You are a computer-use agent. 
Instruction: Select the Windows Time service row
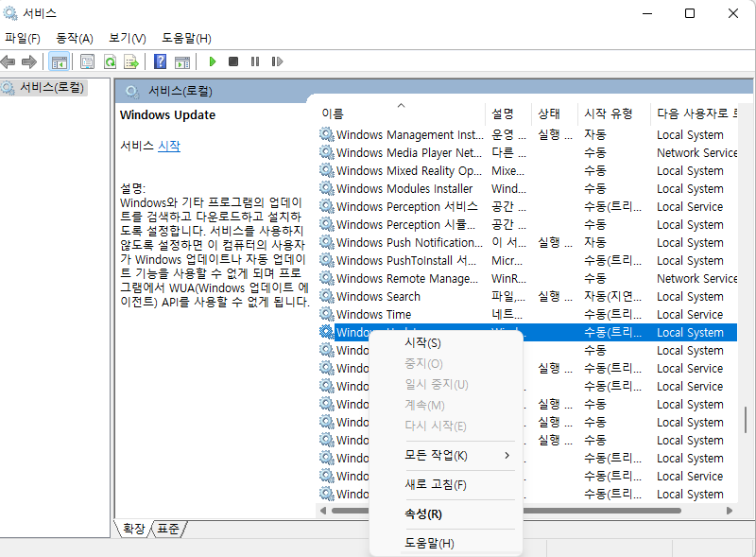click(527, 314)
